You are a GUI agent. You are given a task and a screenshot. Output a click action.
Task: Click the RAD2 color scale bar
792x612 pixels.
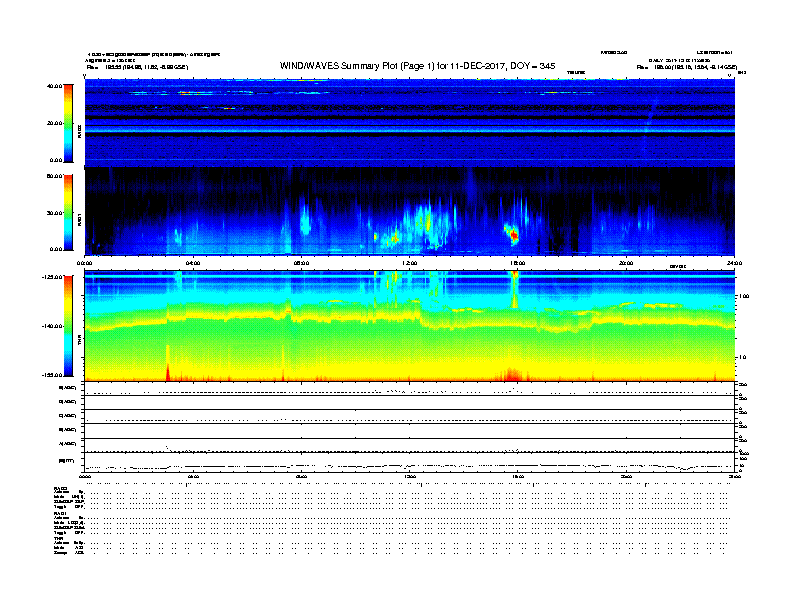[68, 123]
